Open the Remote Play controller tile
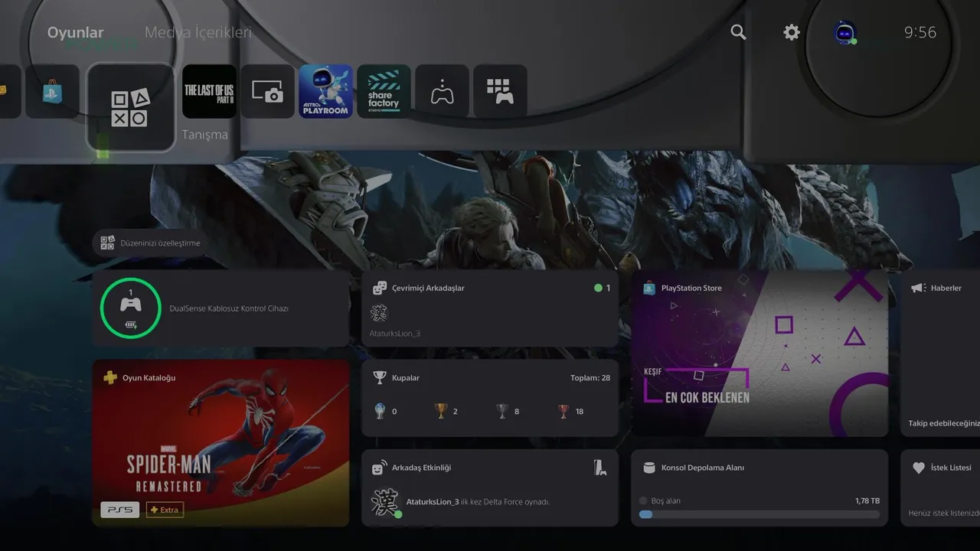Image resolution: width=980 pixels, height=551 pixels. click(442, 91)
